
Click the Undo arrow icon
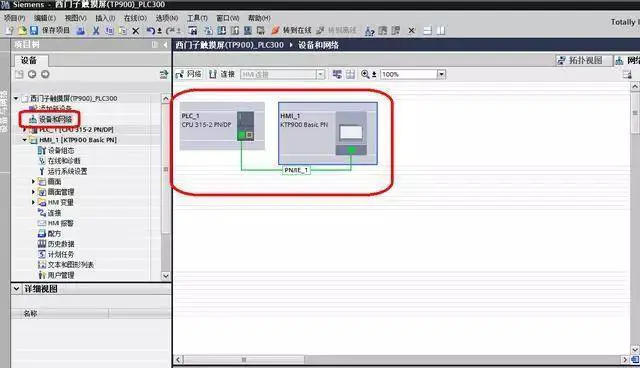pyautogui.click(x=151, y=31)
